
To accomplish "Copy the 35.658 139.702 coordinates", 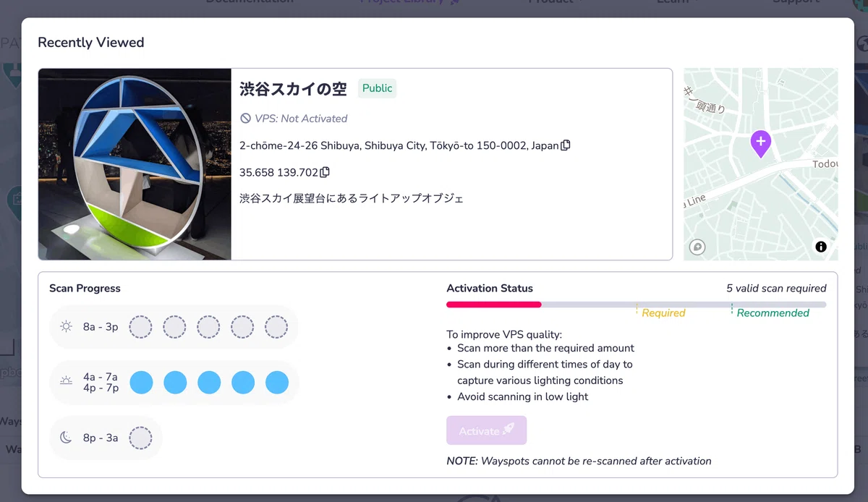I will tap(325, 172).
